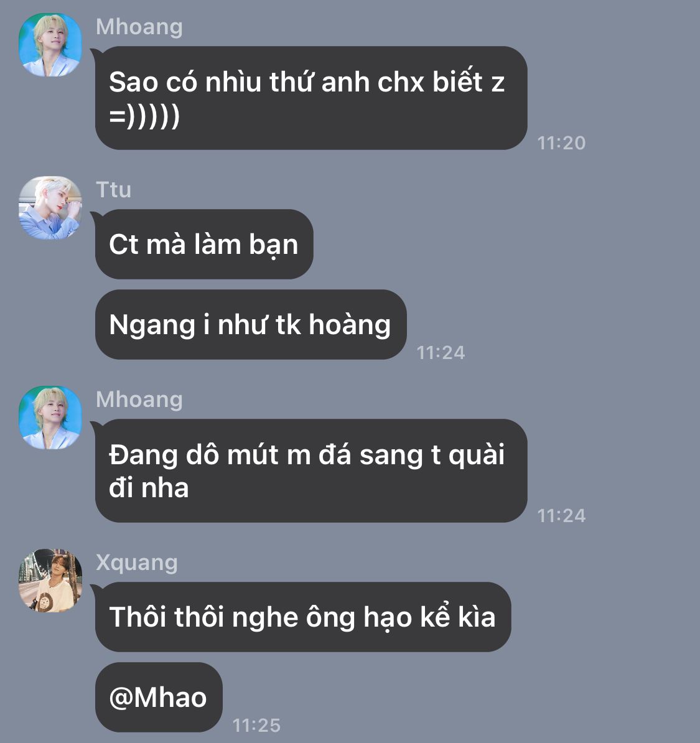This screenshot has width=700, height=743.
Task: Tap Mhoang's avatar beside the 'Đang dô mút' message
Action: (x=50, y=418)
